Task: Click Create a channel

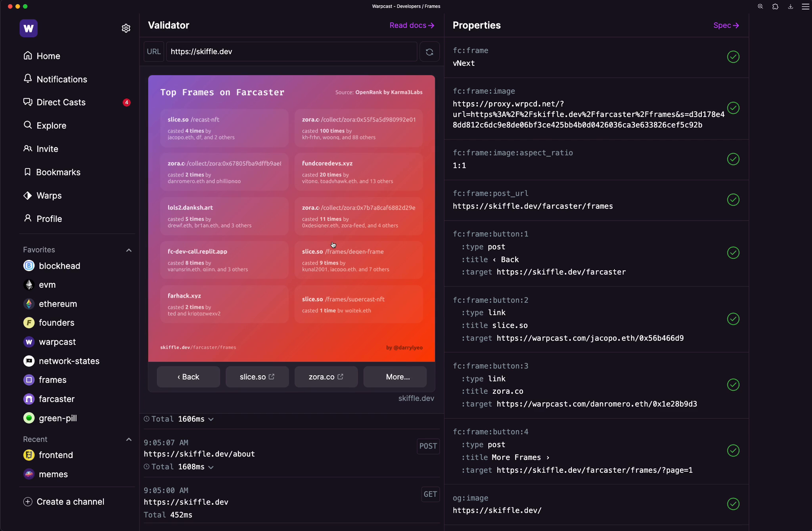Action: (x=71, y=502)
